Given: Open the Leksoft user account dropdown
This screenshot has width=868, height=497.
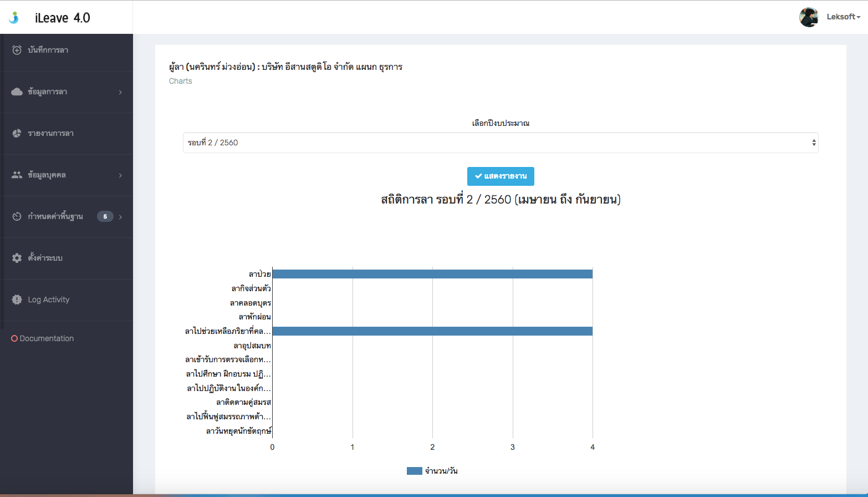Looking at the screenshot, I should 843,17.
